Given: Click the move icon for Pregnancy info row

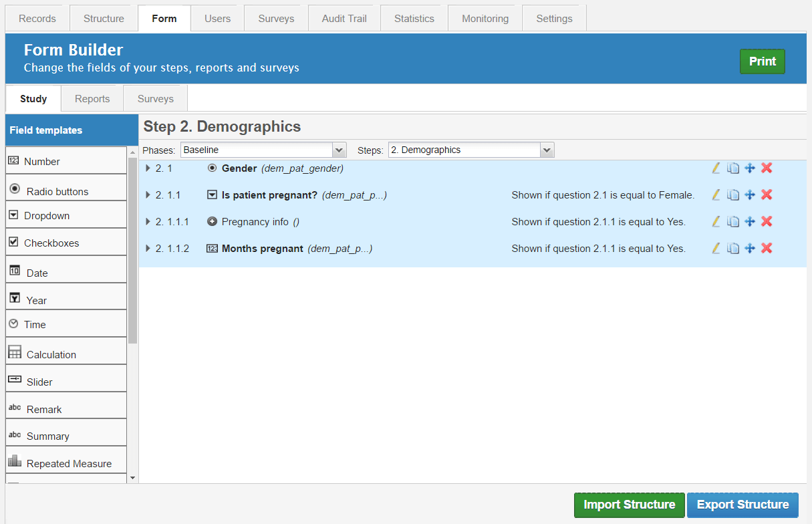Looking at the screenshot, I should [750, 222].
